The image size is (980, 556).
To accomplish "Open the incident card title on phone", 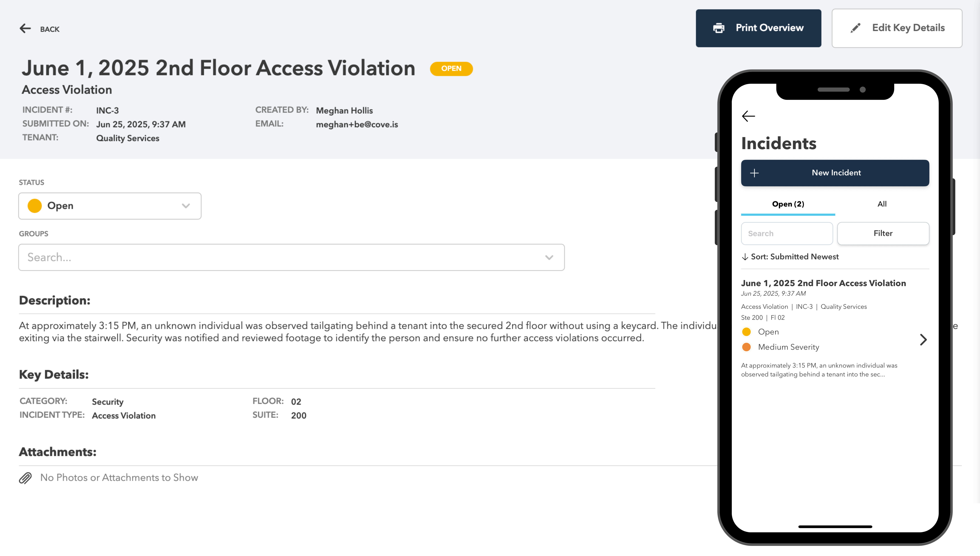I will tap(823, 283).
